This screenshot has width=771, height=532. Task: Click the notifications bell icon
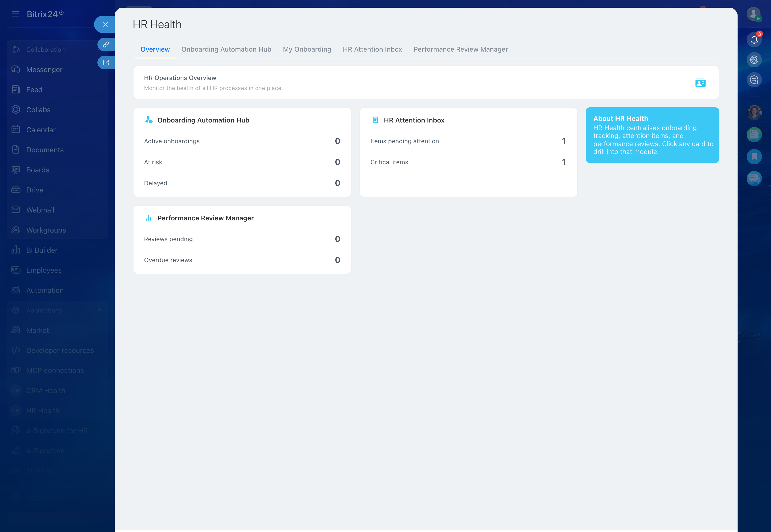(754, 40)
